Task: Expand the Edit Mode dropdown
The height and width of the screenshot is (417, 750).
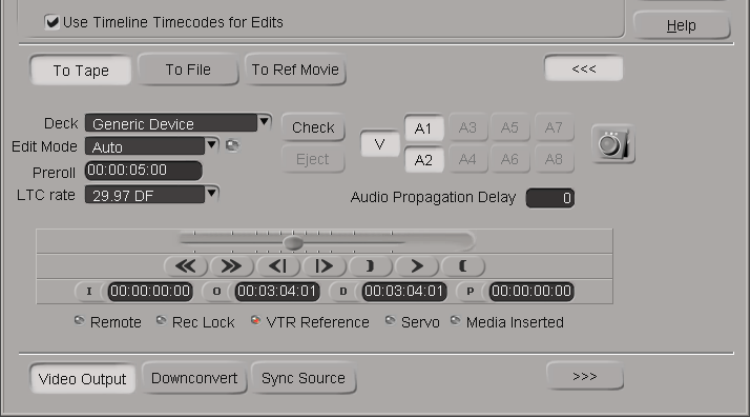Action: tap(211, 146)
